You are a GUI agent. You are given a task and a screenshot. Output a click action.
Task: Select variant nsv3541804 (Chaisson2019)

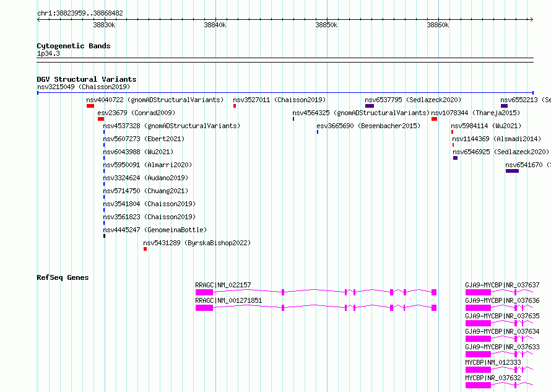coord(149,204)
